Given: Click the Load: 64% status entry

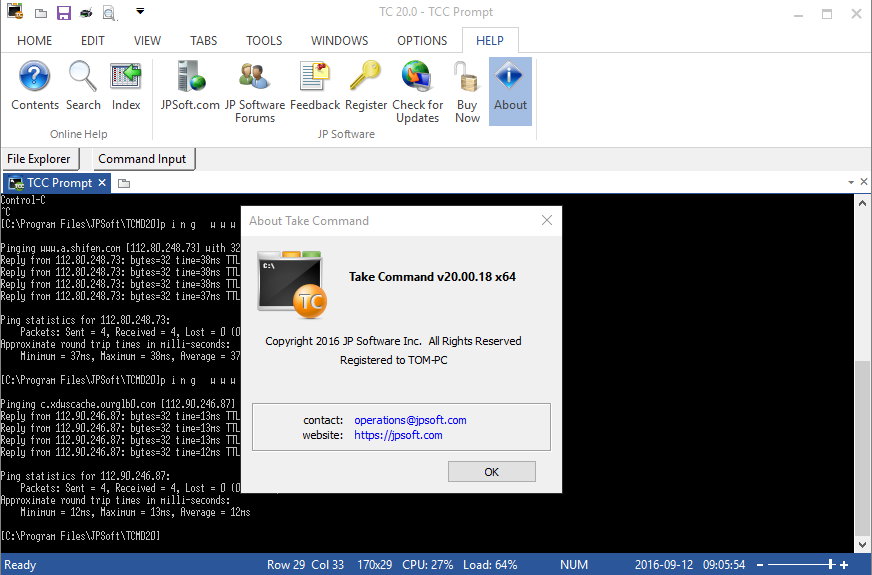Looking at the screenshot, I should click(x=490, y=564).
